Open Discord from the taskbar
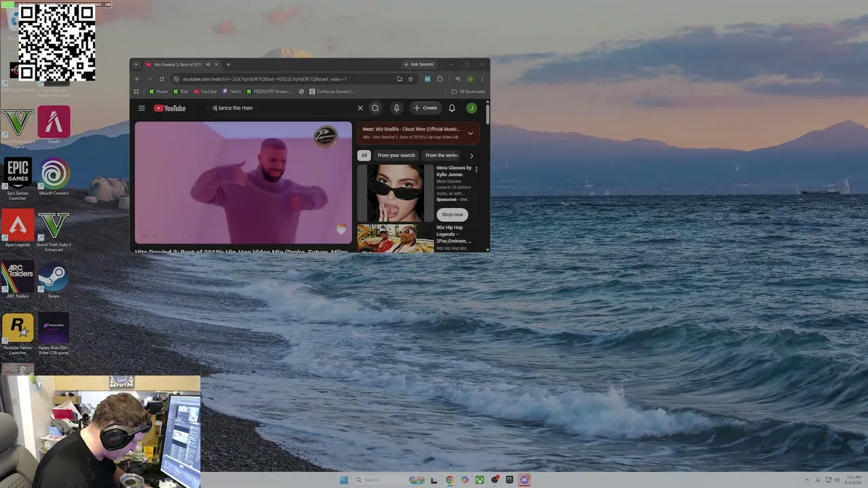The image size is (868, 488). click(524, 480)
